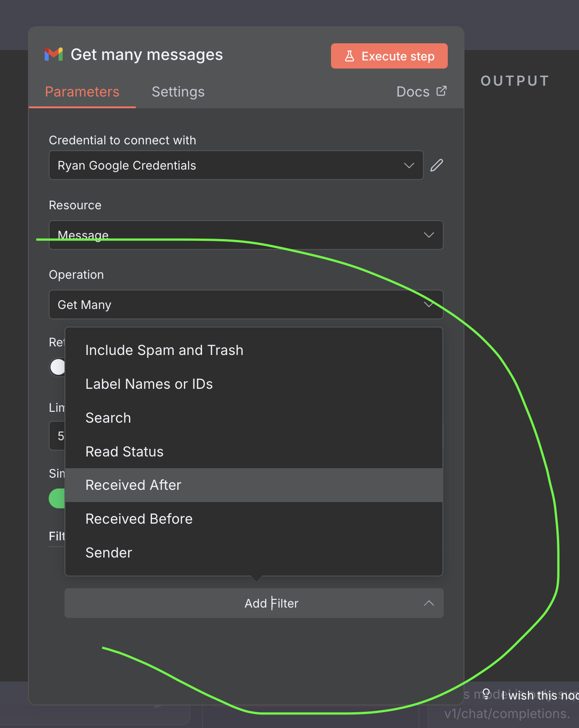Toggle the green Simplify switch
Screen dimensions: 579x728
pyautogui.click(x=57, y=498)
